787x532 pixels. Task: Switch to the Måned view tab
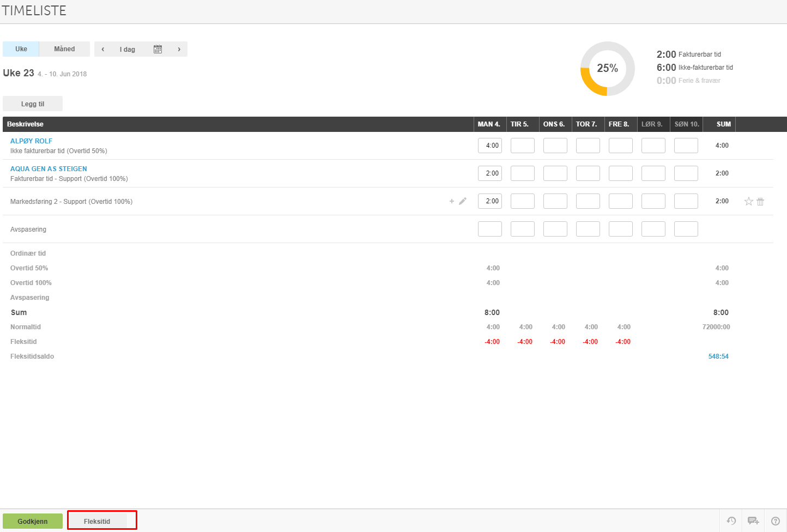tap(64, 49)
